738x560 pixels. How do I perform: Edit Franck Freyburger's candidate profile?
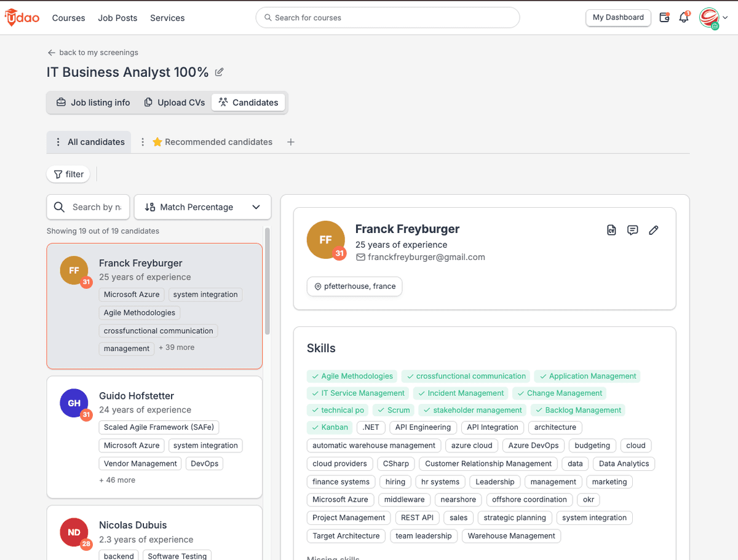coord(653,229)
